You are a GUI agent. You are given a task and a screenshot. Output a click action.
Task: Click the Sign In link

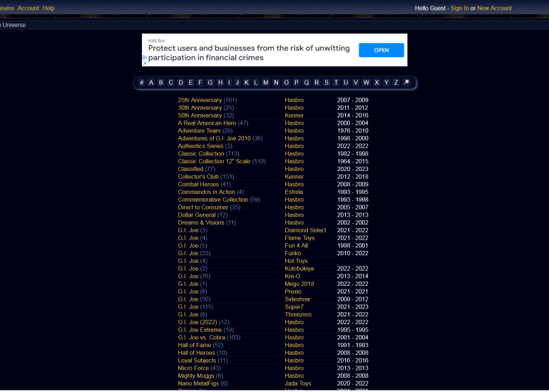(x=459, y=8)
